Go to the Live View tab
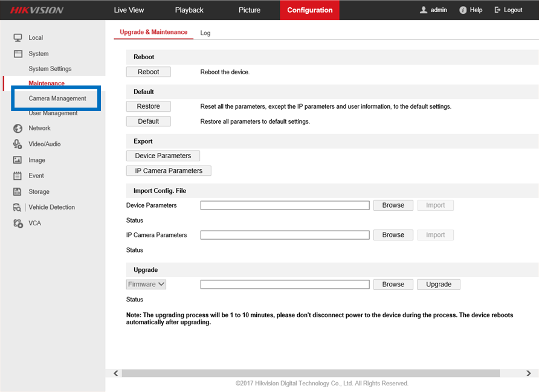 tap(129, 10)
